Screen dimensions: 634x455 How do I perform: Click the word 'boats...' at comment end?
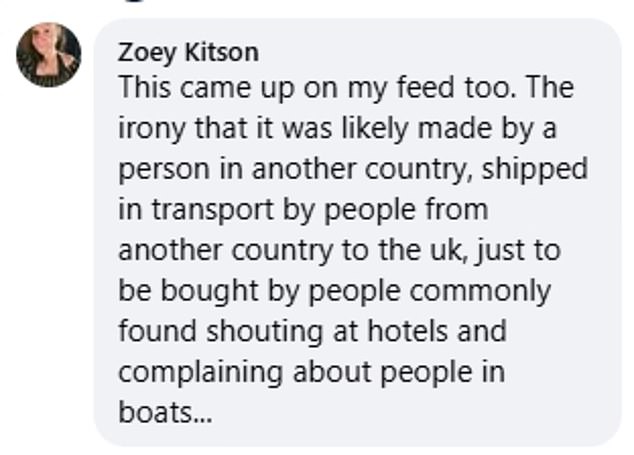coord(165,412)
